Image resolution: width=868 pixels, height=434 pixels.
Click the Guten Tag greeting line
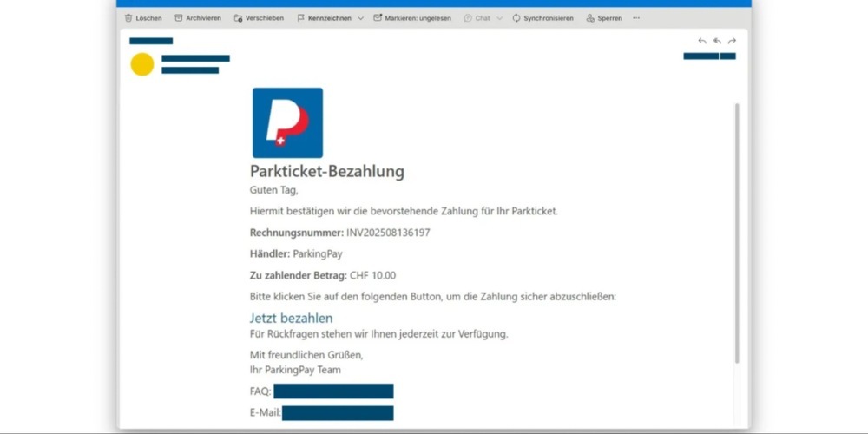[x=274, y=190]
